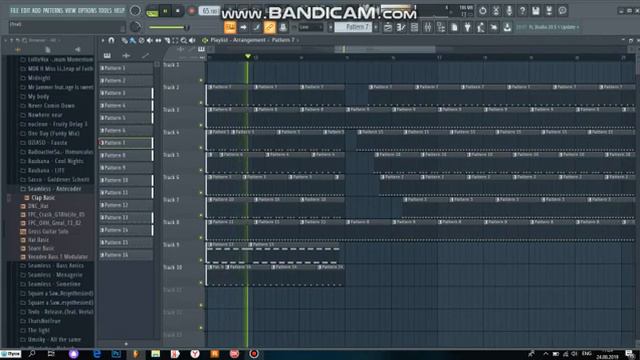Open the Pattern 7 selector dropdown
This screenshot has width=640, height=360.
[353, 27]
